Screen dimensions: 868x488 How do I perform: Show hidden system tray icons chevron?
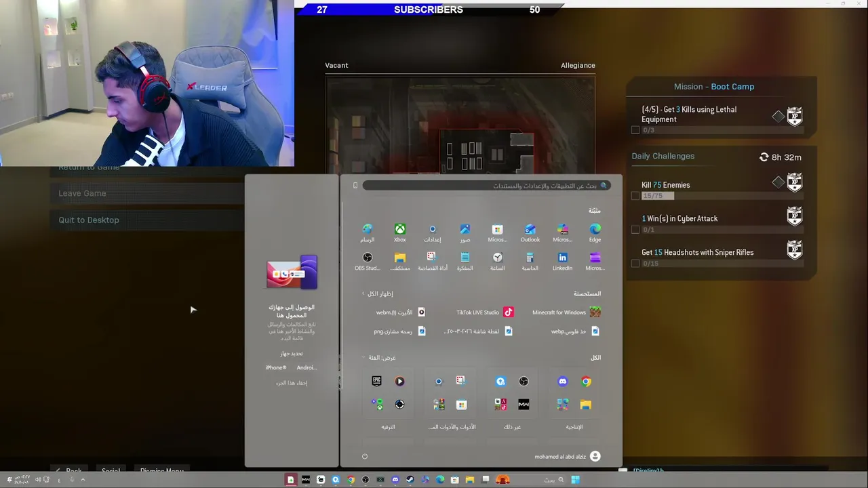click(x=83, y=480)
